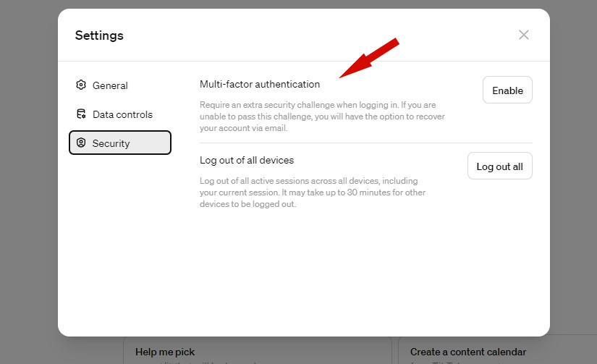Image resolution: width=597 pixels, height=364 pixels.
Task: Click the Log out of all devices heading
Action: pos(247,161)
